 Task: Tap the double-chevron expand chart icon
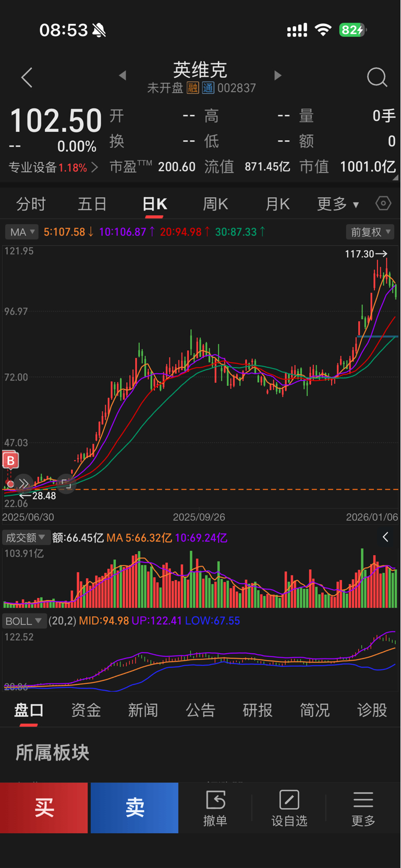click(x=23, y=484)
